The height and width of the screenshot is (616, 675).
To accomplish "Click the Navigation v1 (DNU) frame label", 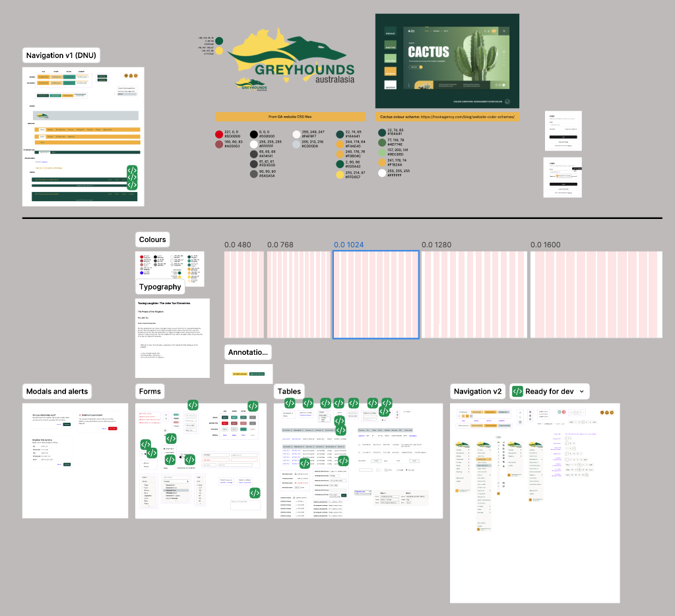I will tap(61, 55).
